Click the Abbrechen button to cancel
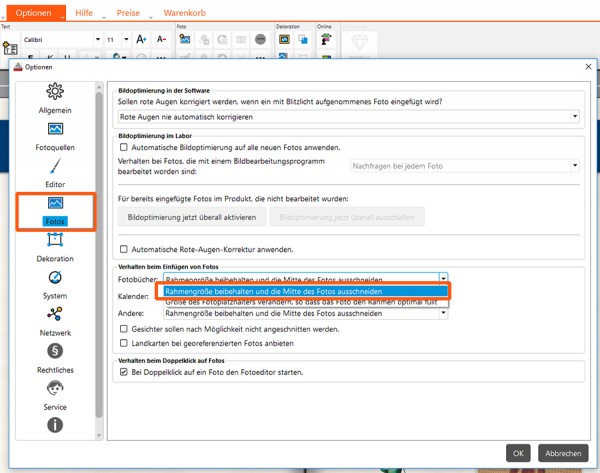 coord(563,453)
